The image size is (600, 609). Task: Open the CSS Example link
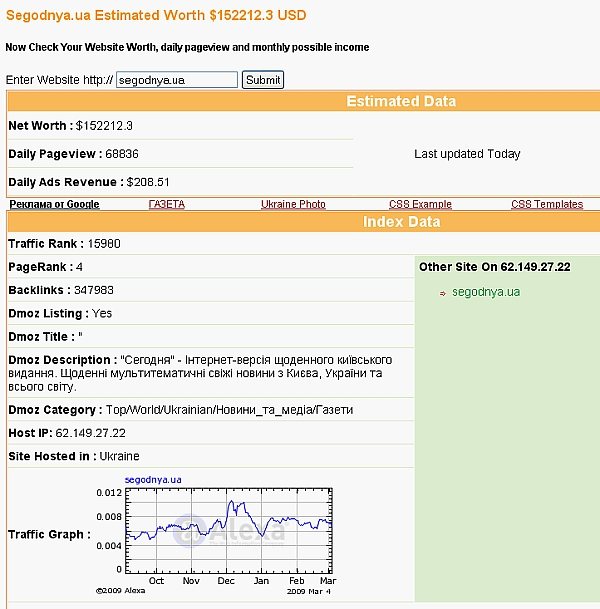[420, 204]
